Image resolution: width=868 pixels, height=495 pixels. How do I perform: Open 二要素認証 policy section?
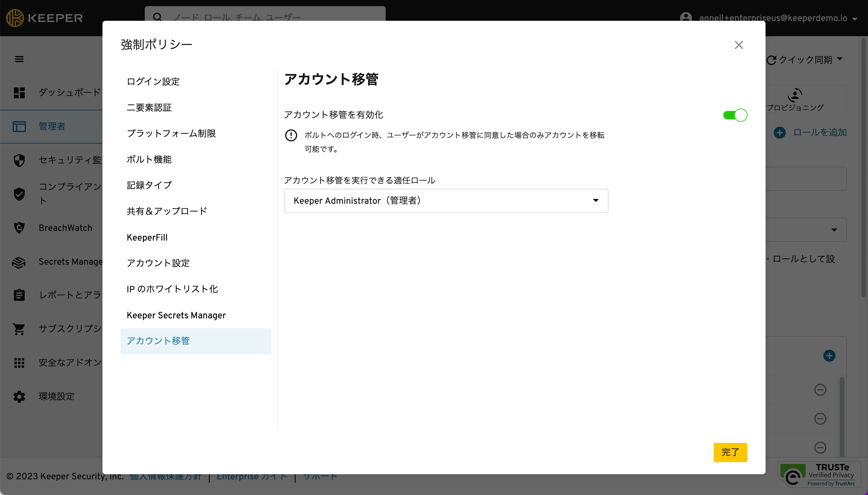(x=149, y=107)
